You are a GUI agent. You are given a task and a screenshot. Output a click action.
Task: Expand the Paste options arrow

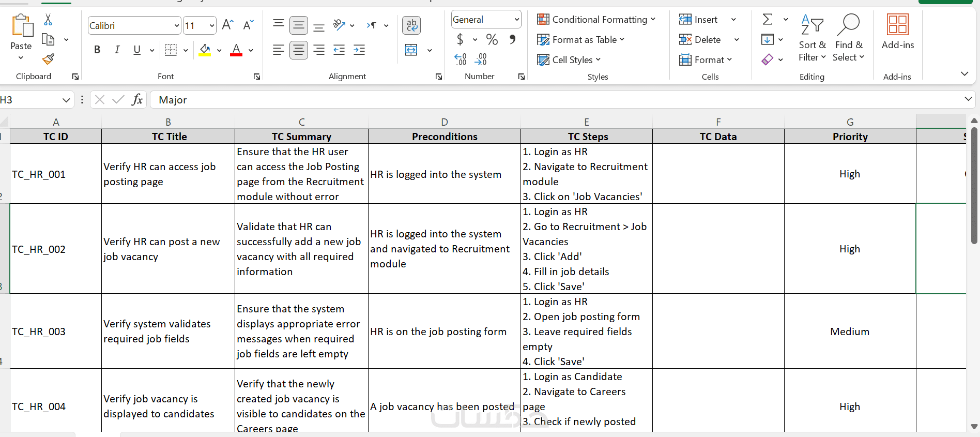[21, 57]
